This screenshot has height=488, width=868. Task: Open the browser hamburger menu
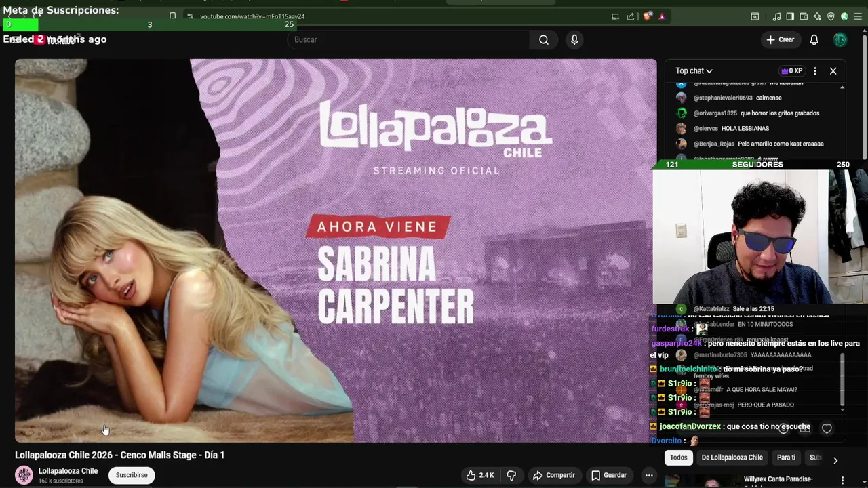click(x=859, y=16)
